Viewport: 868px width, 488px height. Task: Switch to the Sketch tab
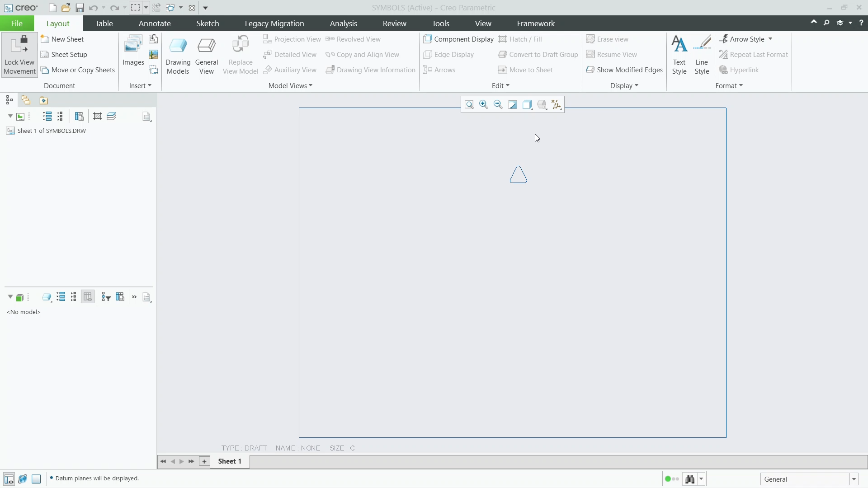[208, 23]
